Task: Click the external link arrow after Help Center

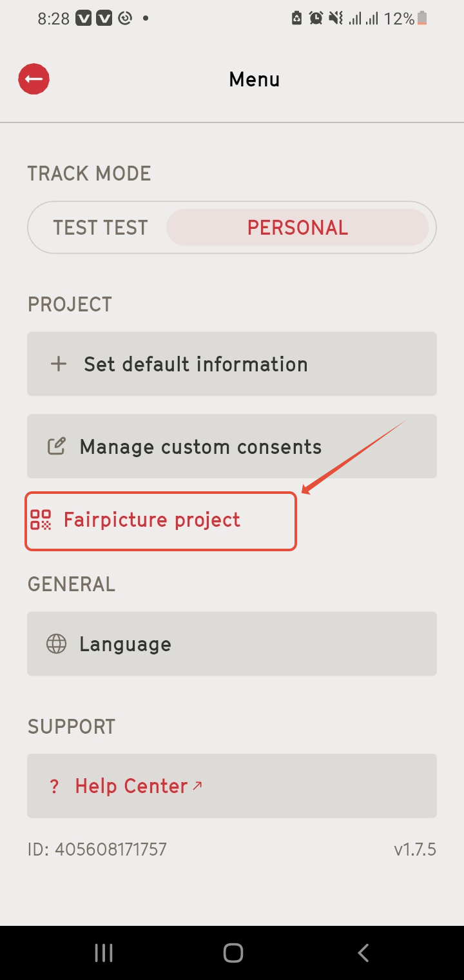Action: click(x=198, y=785)
